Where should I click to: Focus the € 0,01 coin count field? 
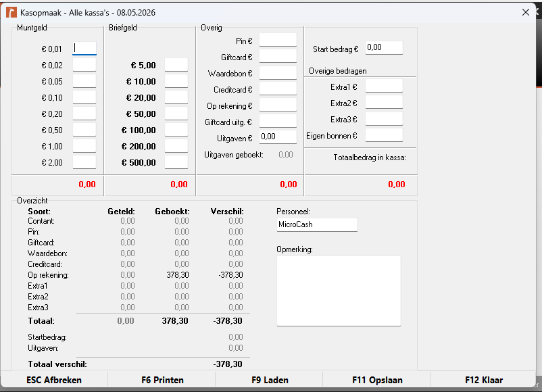pyautogui.click(x=84, y=49)
